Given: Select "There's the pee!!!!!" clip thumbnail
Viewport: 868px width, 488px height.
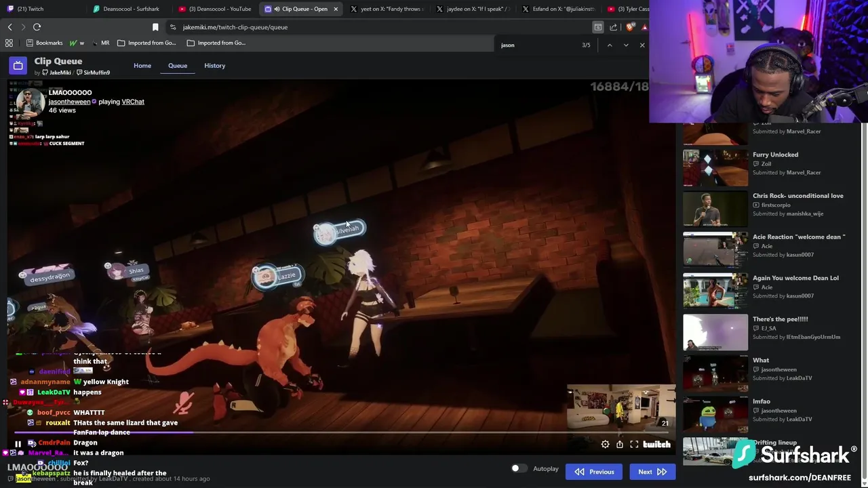Looking at the screenshot, I should pyautogui.click(x=715, y=331).
